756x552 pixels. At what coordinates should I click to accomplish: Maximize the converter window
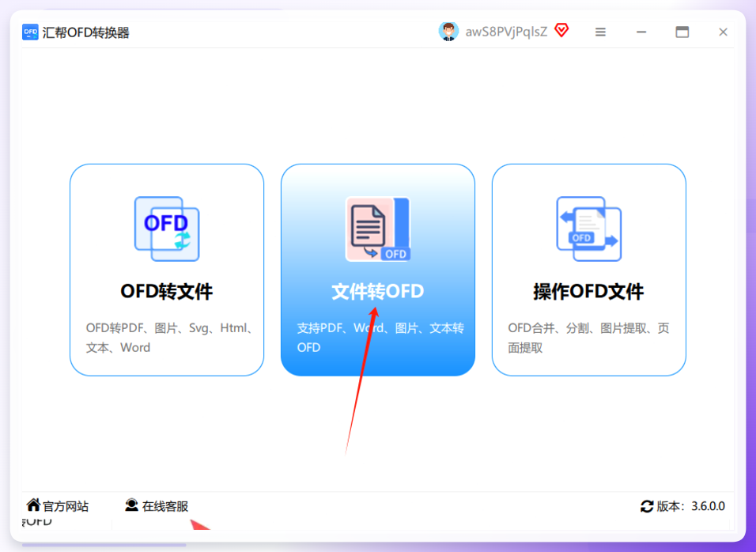tap(682, 32)
